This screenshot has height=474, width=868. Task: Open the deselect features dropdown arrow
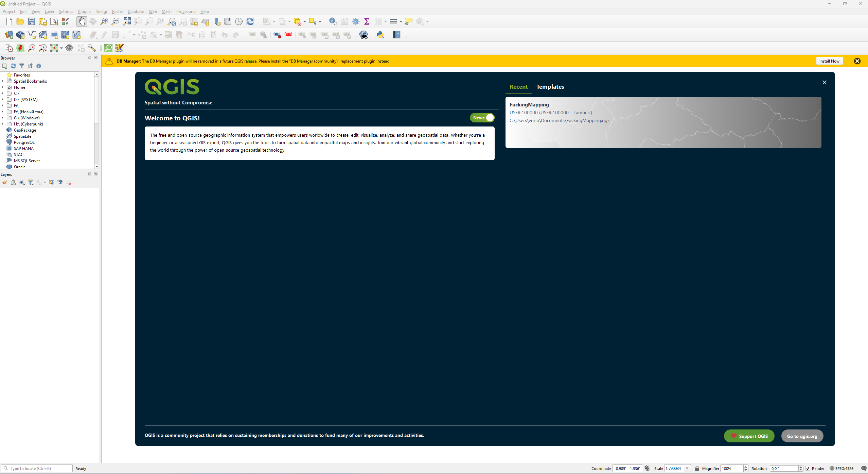(305, 22)
